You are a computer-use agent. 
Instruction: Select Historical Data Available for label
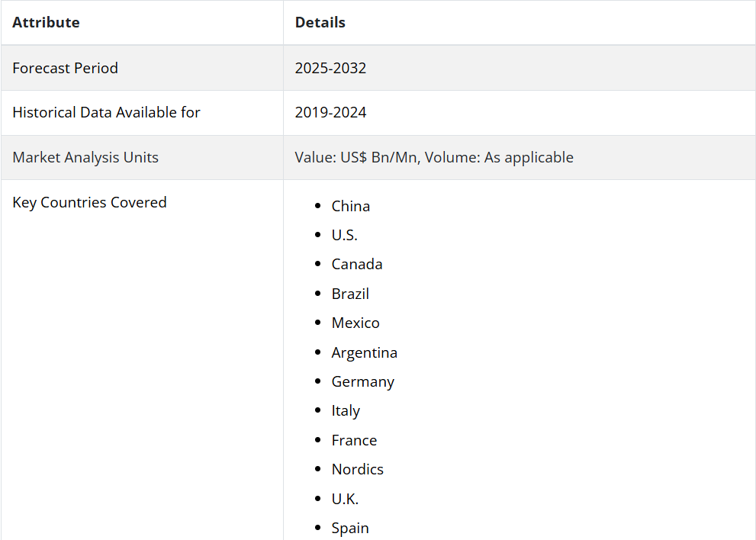coord(106,112)
